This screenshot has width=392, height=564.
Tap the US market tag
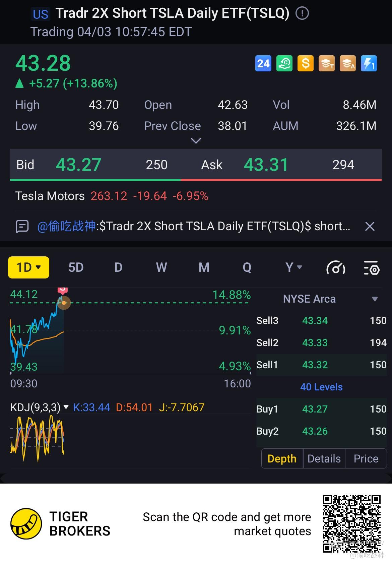(x=41, y=14)
